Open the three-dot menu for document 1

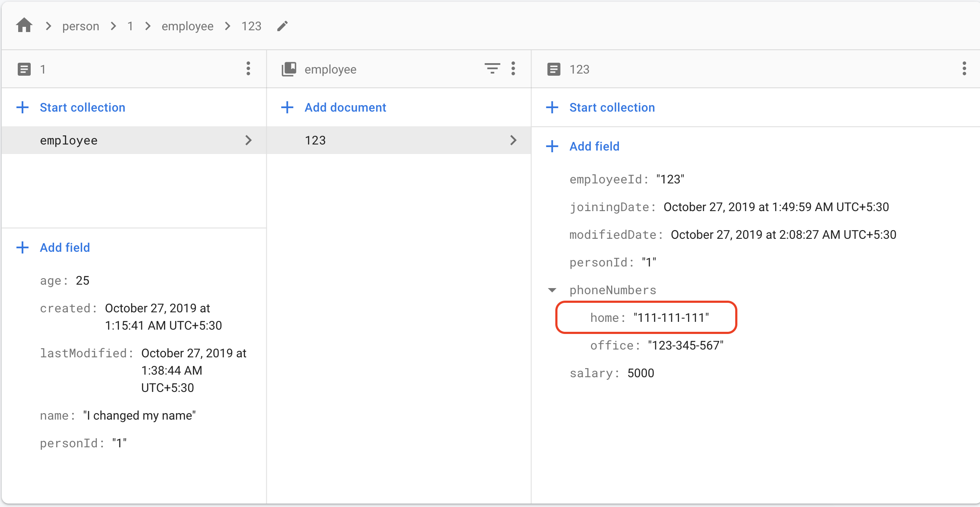click(248, 68)
